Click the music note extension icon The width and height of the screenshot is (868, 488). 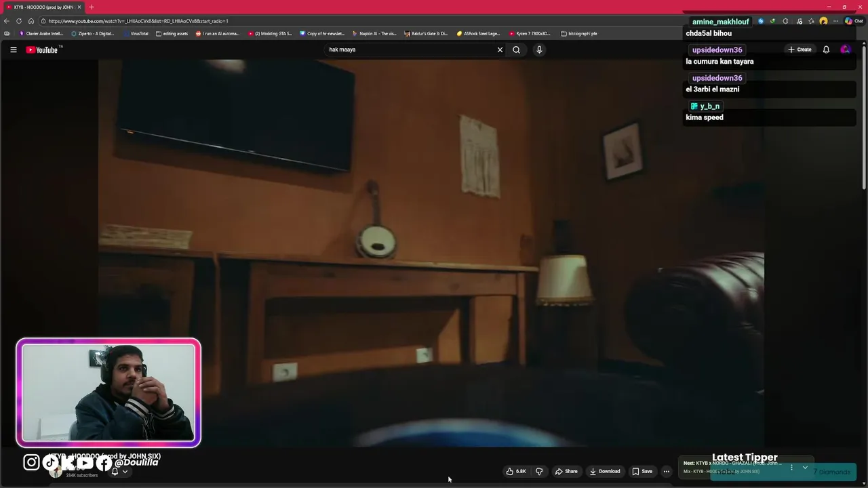point(800,21)
